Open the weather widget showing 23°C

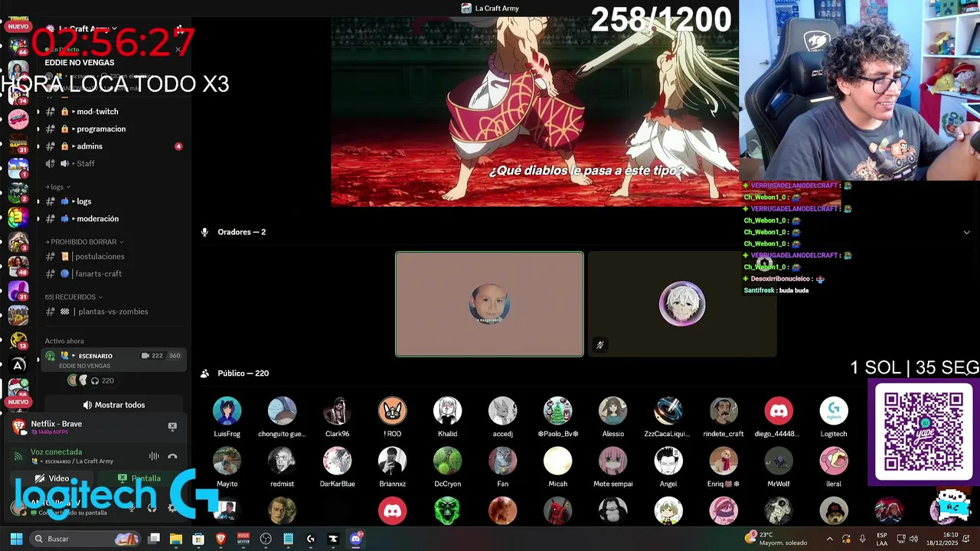pos(777,539)
